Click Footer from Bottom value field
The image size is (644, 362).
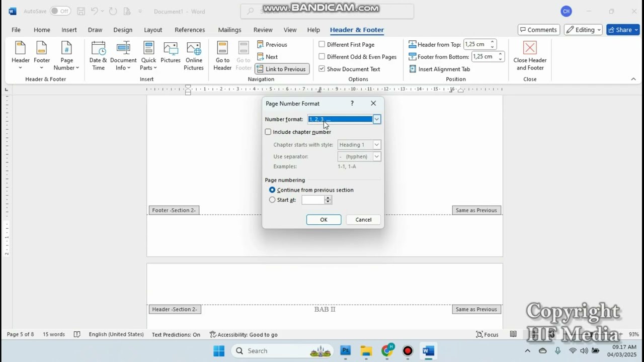[x=484, y=57]
